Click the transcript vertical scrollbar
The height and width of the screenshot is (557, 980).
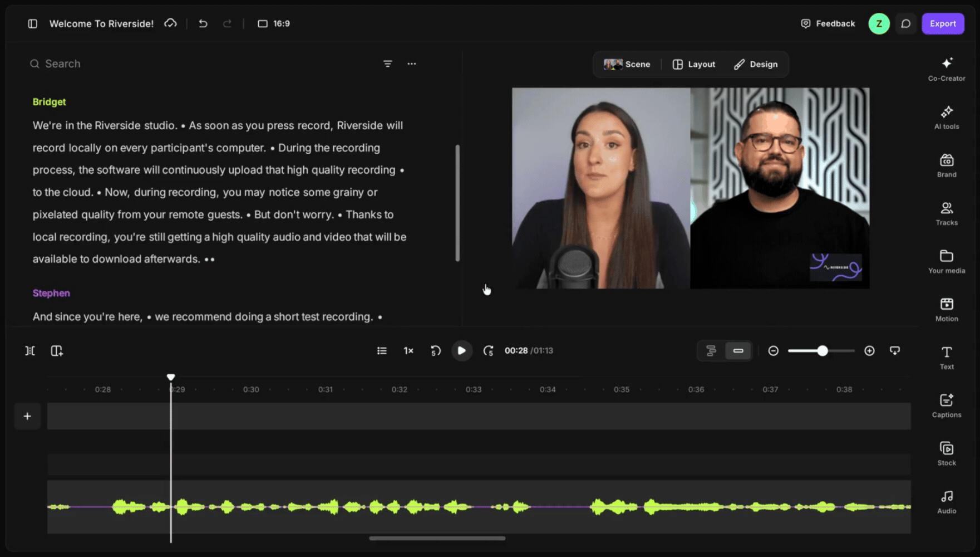(457, 203)
